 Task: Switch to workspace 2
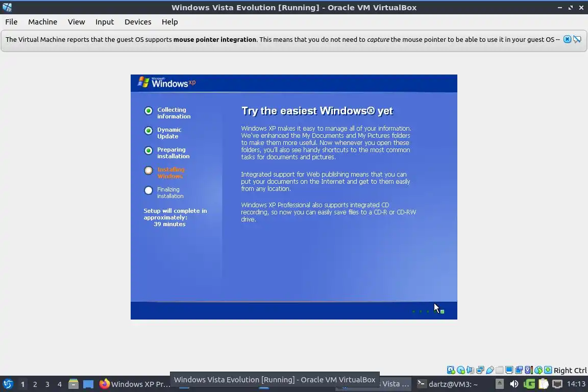click(x=35, y=384)
